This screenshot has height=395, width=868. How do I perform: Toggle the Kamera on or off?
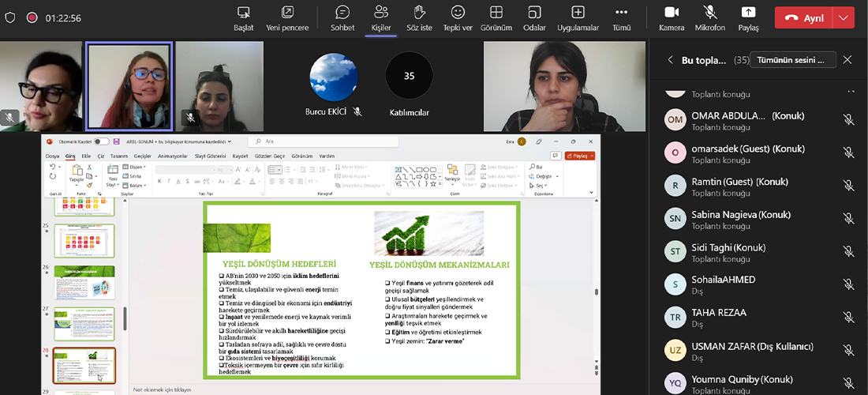[672, 18]
